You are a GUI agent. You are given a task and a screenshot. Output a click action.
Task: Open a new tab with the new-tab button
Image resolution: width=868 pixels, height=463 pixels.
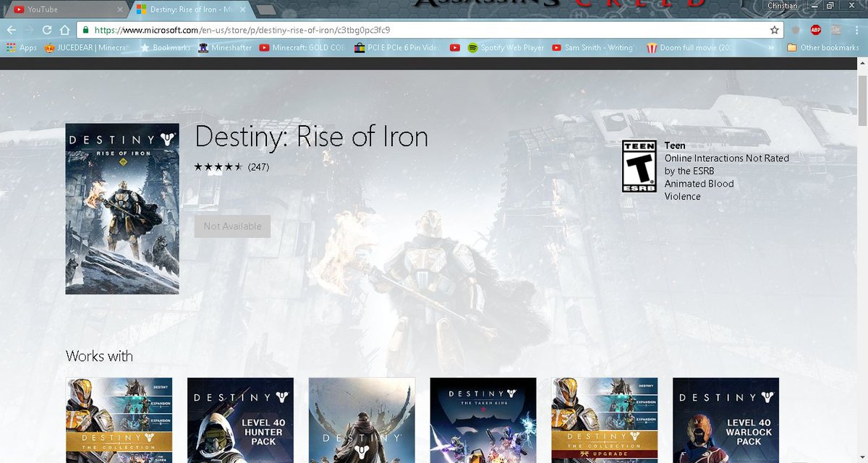click(x=266, y=10)
